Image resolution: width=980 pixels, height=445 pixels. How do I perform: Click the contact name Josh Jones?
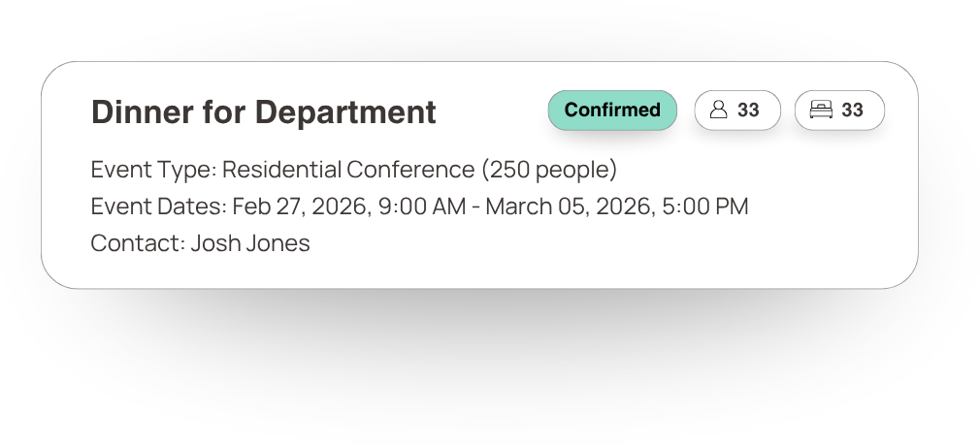pyautogui.click(x=250, y=243)
